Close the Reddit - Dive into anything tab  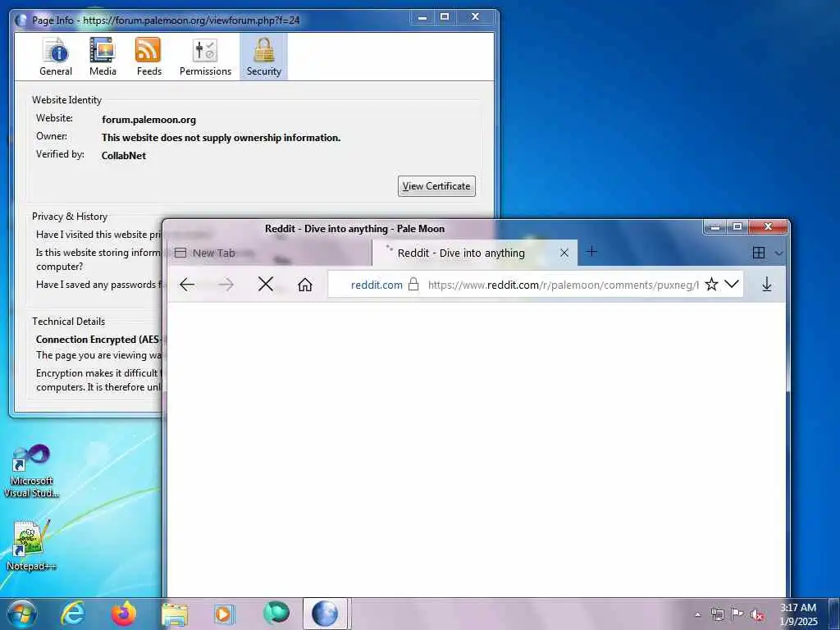point(564,253)
